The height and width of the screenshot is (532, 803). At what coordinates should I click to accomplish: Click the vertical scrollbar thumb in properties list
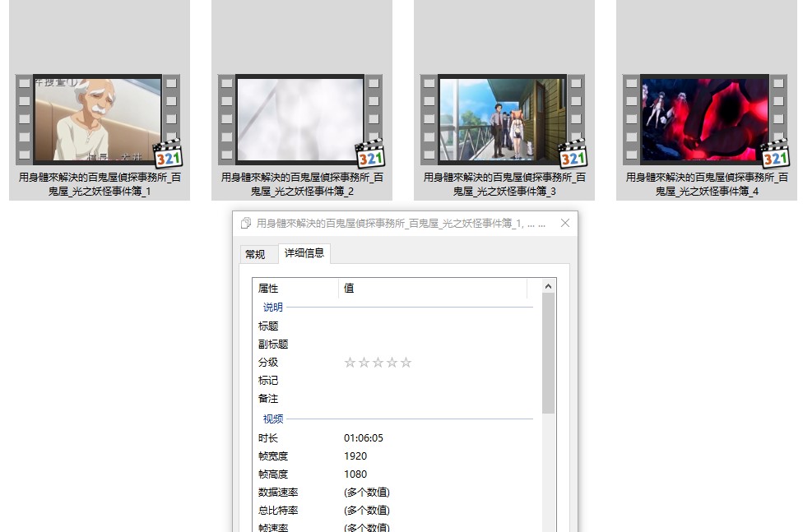[549, 354]
